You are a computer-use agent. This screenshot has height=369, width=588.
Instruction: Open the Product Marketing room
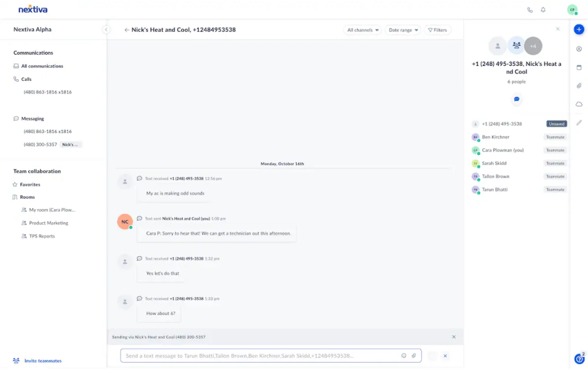coord(48,223)
